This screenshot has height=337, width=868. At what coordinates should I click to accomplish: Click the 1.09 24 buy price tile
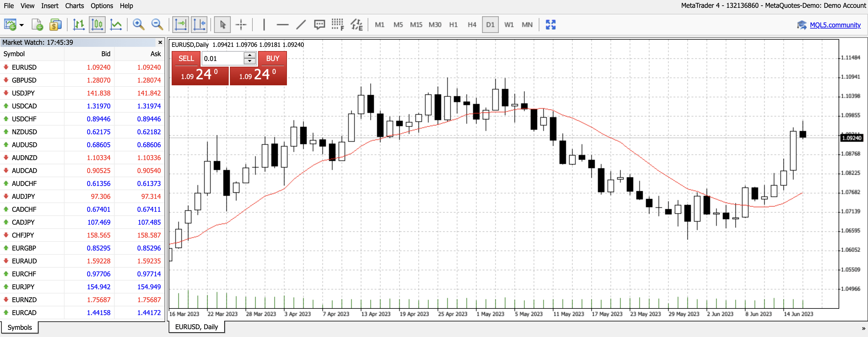258,76
